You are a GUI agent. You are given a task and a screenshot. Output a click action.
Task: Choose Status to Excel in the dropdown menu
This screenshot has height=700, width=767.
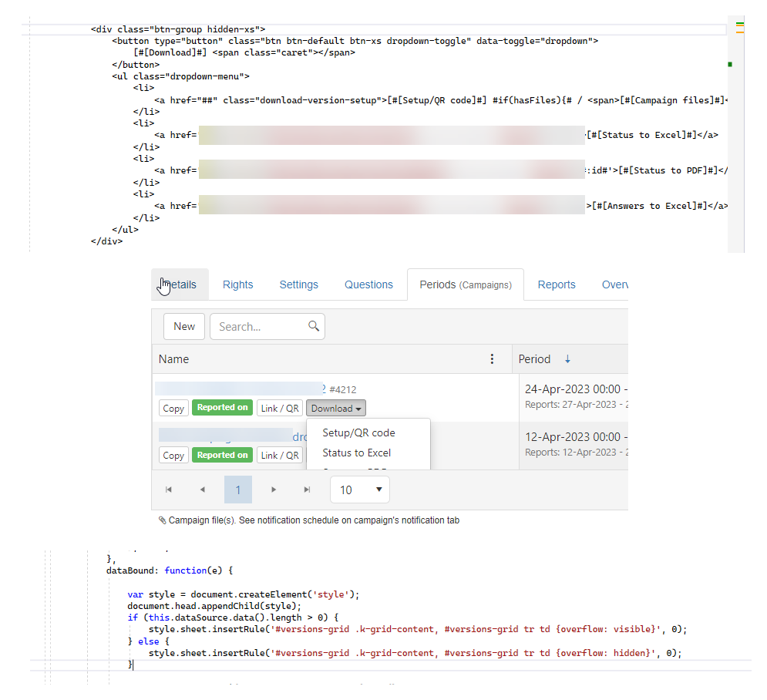point(356,453)
